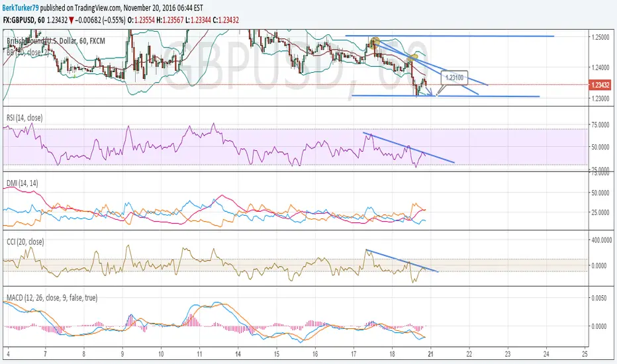Viewport: 617px width, 364px height.
Task: Select the low value L:1.23344
Action: 199,20
